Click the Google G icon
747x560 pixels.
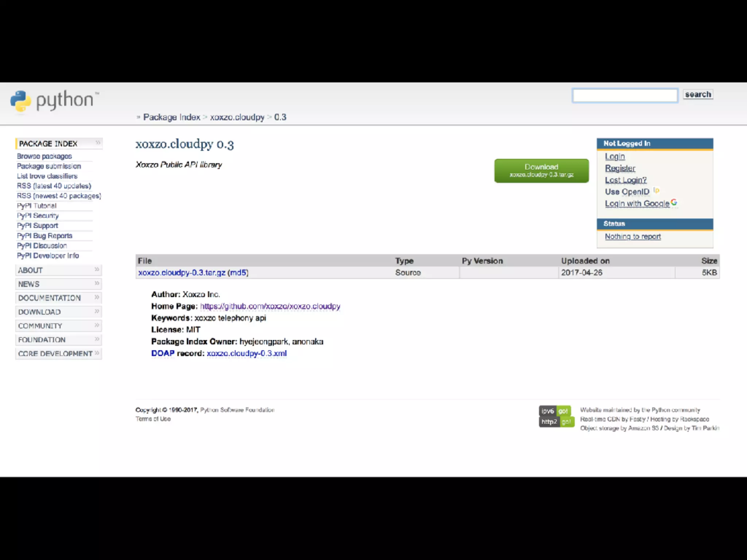pos(674,202)
